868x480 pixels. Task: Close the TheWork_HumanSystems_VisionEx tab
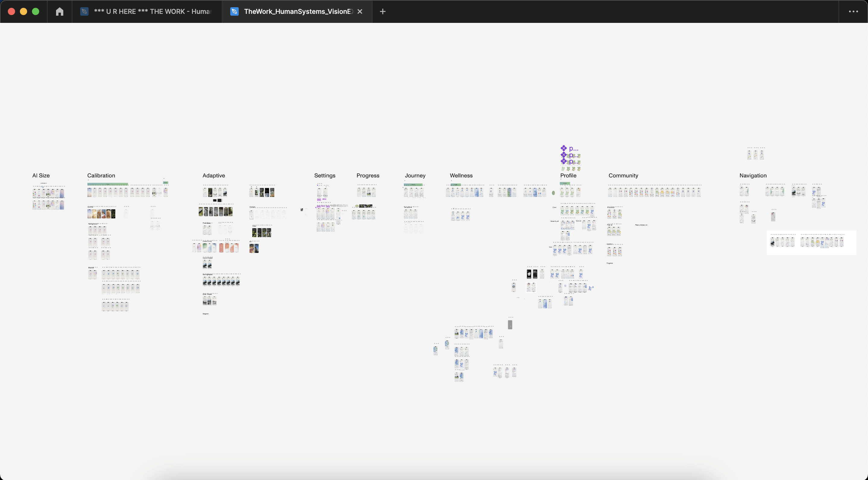tap(360, 11)
